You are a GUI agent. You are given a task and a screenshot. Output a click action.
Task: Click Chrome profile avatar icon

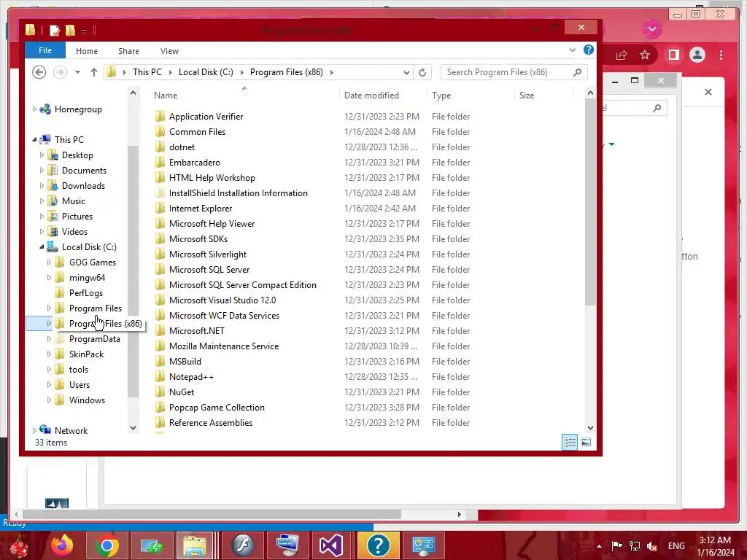[697, 55]
